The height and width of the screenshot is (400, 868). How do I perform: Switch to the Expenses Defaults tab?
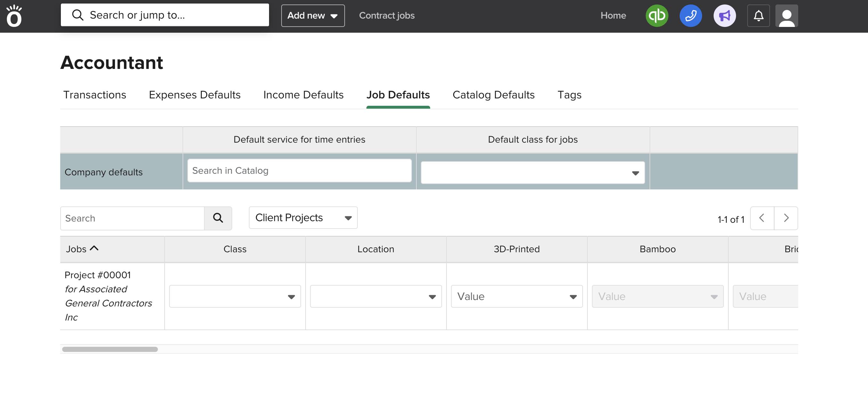point(194,95)
